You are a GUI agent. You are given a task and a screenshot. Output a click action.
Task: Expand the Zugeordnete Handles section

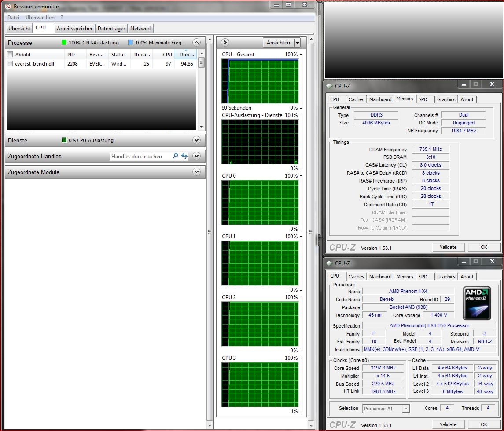[x=196, y=156]
